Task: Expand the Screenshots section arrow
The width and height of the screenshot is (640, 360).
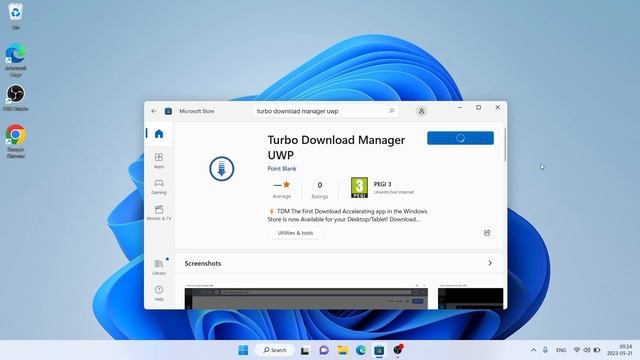Action: [490, 263]
